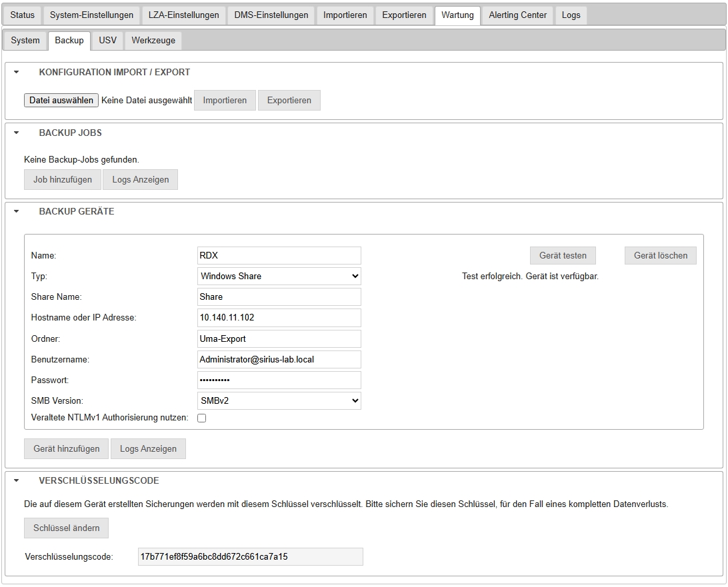
Task: Add a new backup job
Action: (x=63, y=179)
